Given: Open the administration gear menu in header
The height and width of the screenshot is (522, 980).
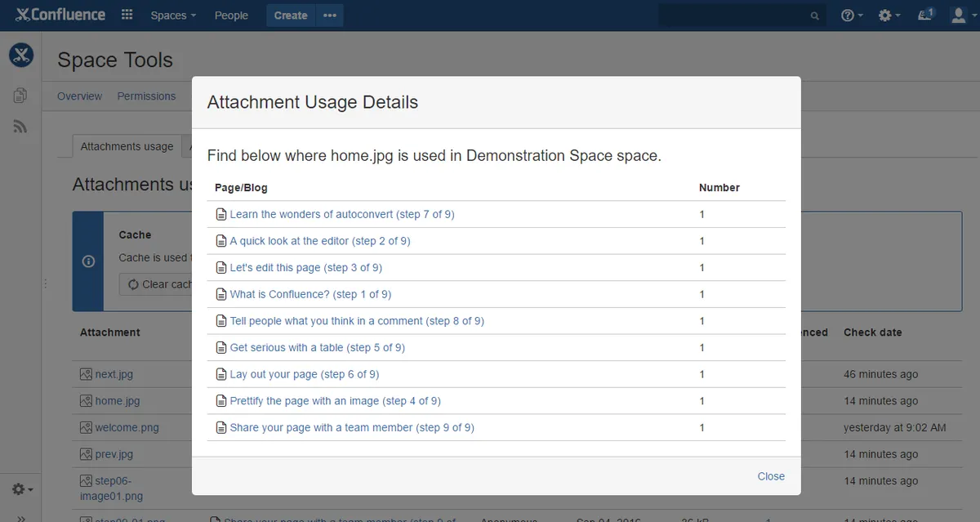Looking at the screenshot, I should pyautogui.click(x=889, y=16).
